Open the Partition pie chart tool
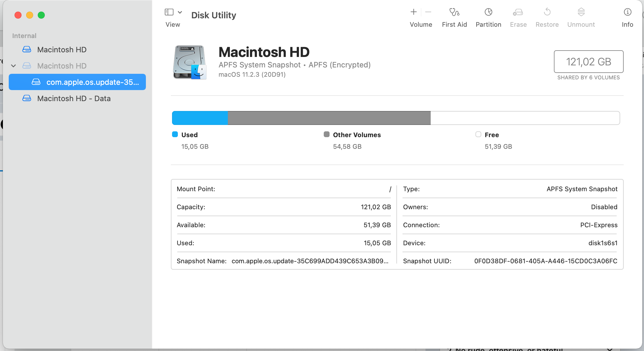This screenshot has height=351, width=644. coord(488,12)
